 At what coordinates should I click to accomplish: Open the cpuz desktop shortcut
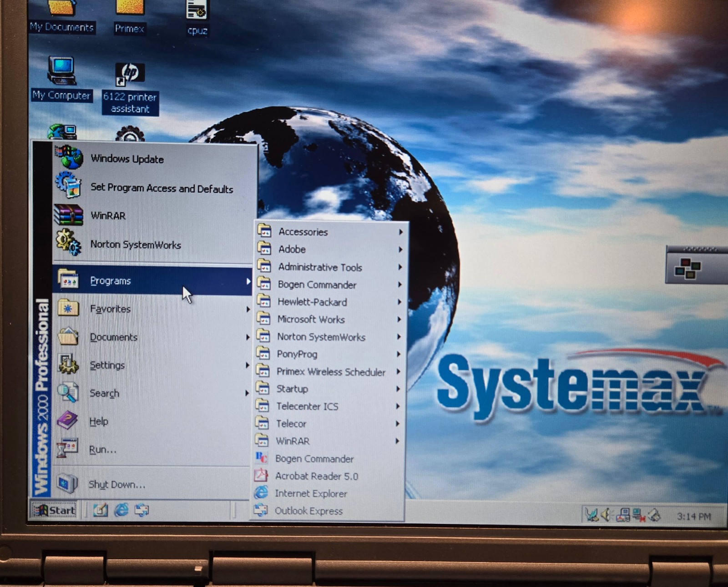click(x=197, y=17)
